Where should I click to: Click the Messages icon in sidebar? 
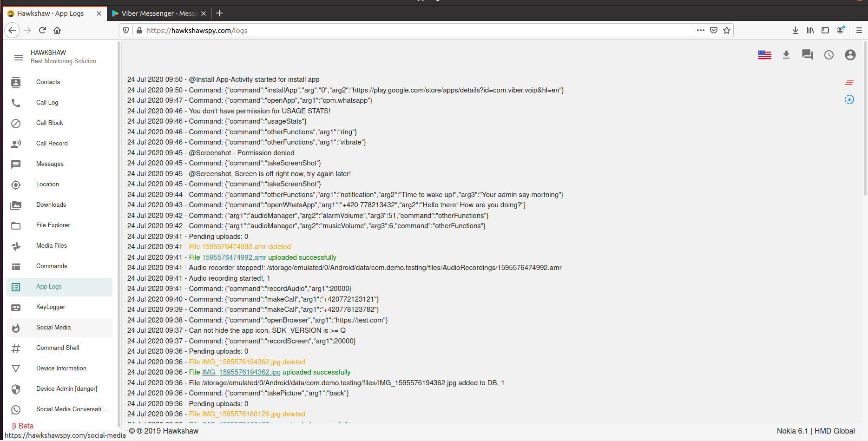16,164
